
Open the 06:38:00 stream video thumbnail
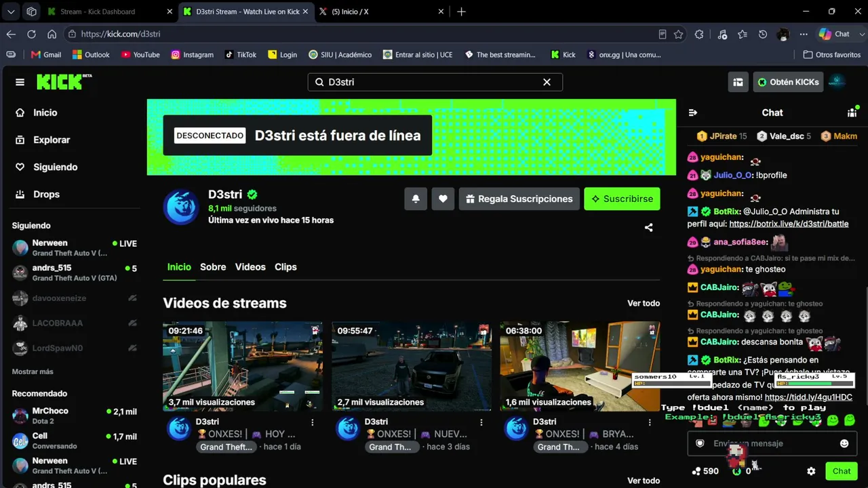coord(580,366)
